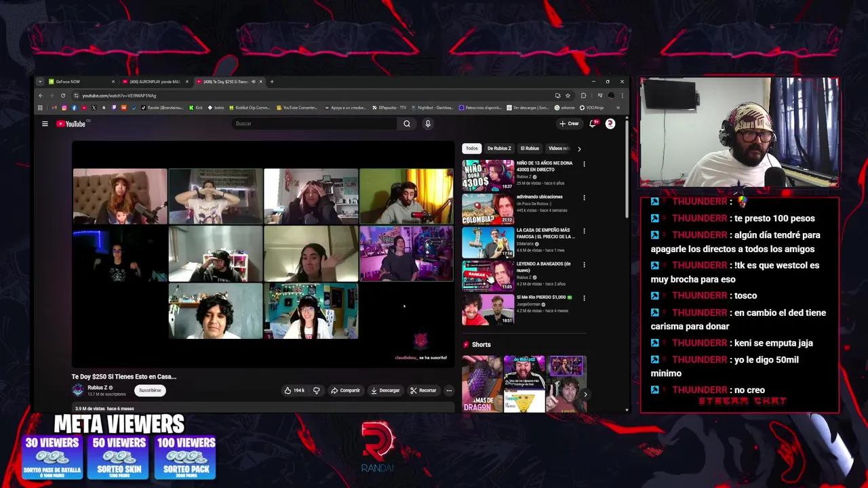Open the ElPapuchiz - TTV bookmark
Viewport: 868px width, 488px height.
point(389,108)
